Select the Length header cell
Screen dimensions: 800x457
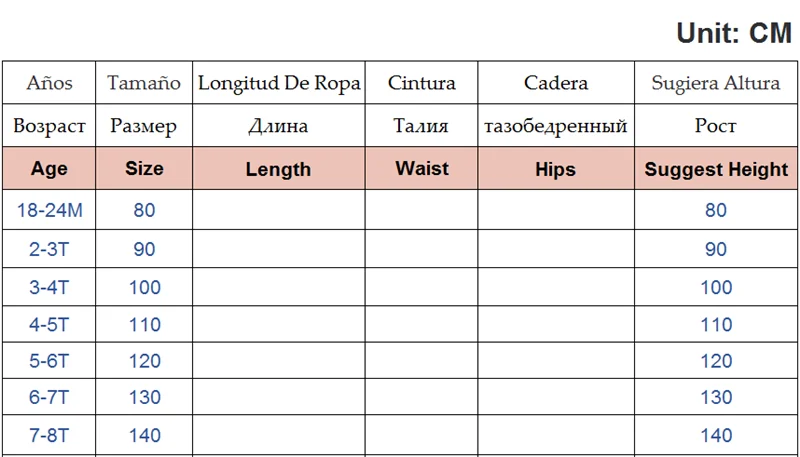(x=278, y=170)
